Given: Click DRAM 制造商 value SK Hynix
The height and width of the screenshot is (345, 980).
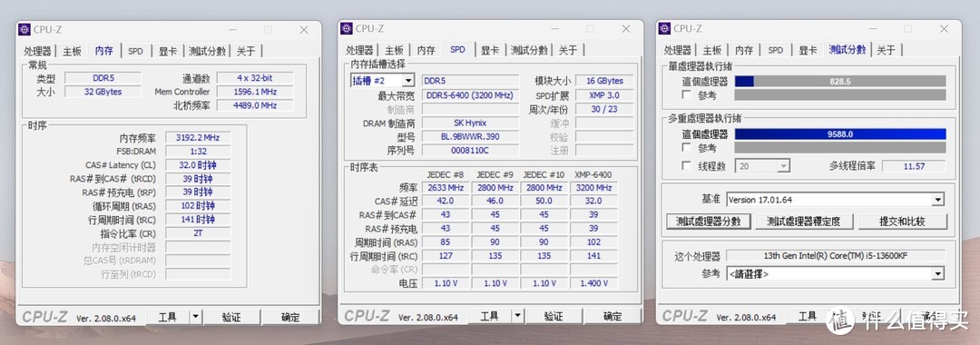Looking at the screenshot, I should [x=470, y=123].
